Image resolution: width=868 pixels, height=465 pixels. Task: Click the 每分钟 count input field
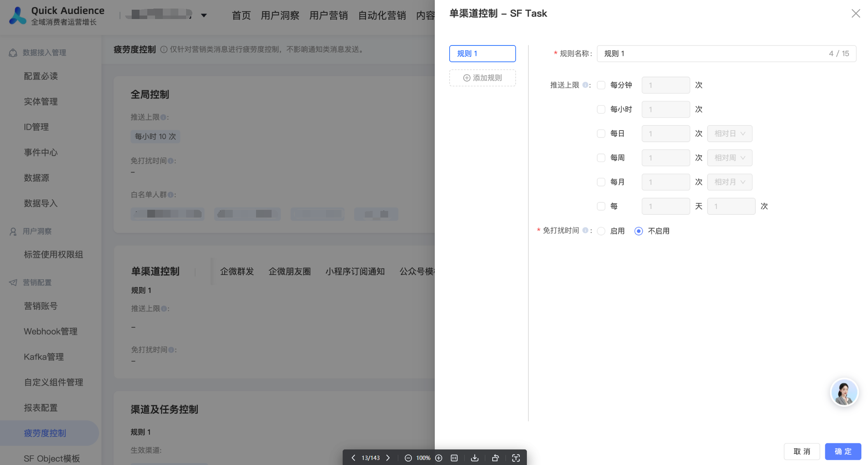666,85
